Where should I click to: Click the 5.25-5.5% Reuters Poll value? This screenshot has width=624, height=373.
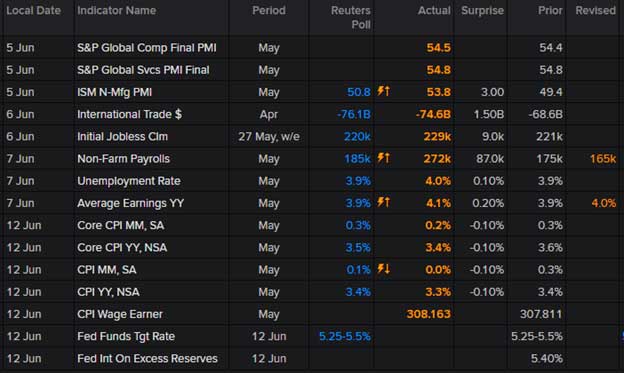tap(345, 336)
